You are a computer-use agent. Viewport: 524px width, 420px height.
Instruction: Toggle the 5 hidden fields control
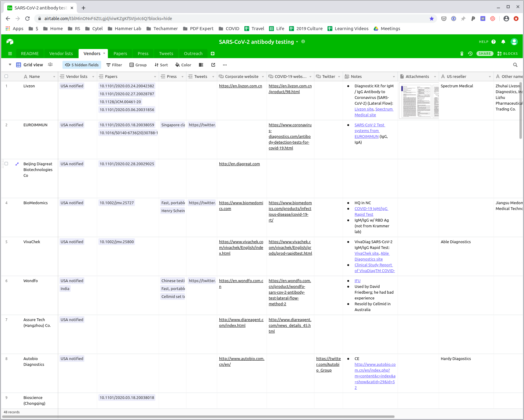(82, 65)
